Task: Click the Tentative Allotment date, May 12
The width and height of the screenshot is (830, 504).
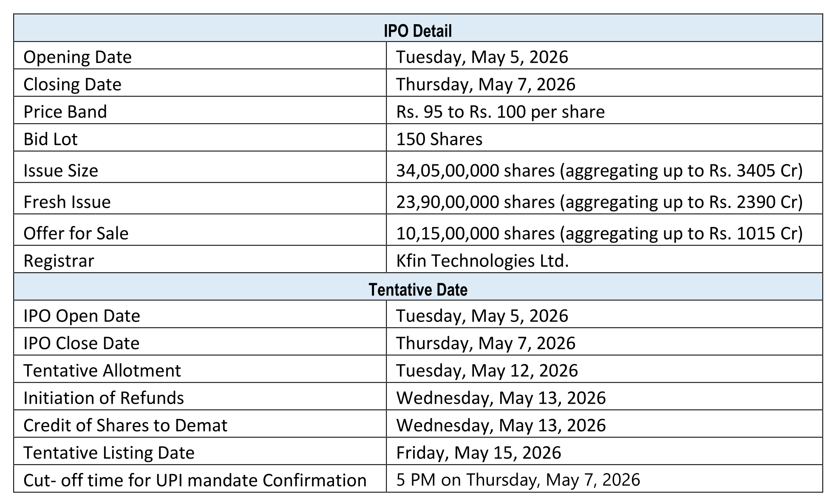Action: 487,370
